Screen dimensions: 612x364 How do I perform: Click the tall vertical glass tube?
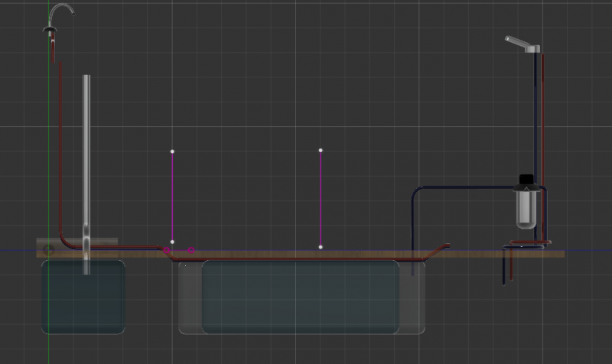coord(86,153)
